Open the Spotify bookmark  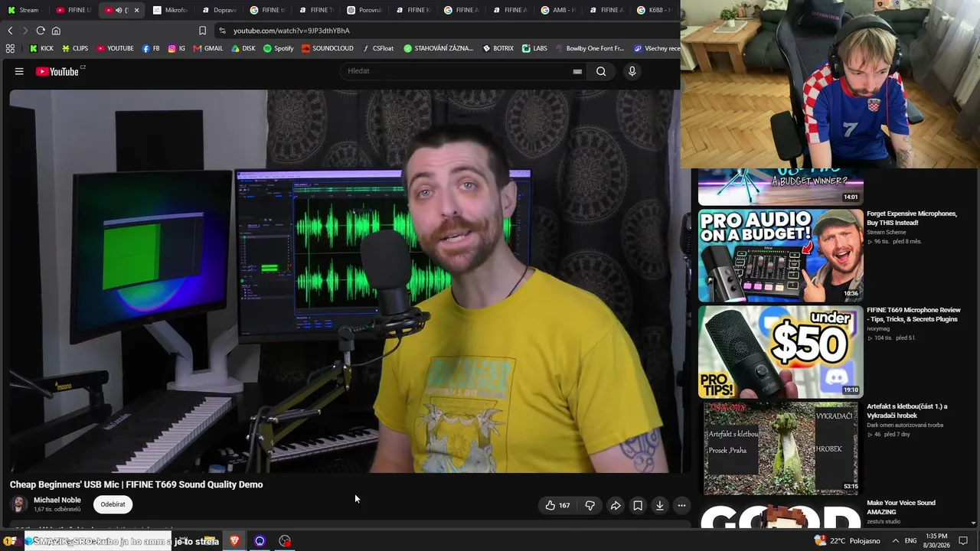(279, 48)
